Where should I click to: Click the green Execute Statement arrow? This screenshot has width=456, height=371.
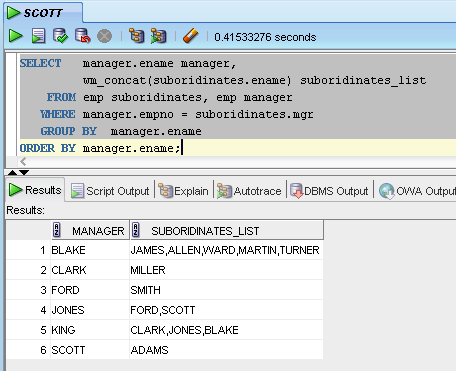pos(15,36)
